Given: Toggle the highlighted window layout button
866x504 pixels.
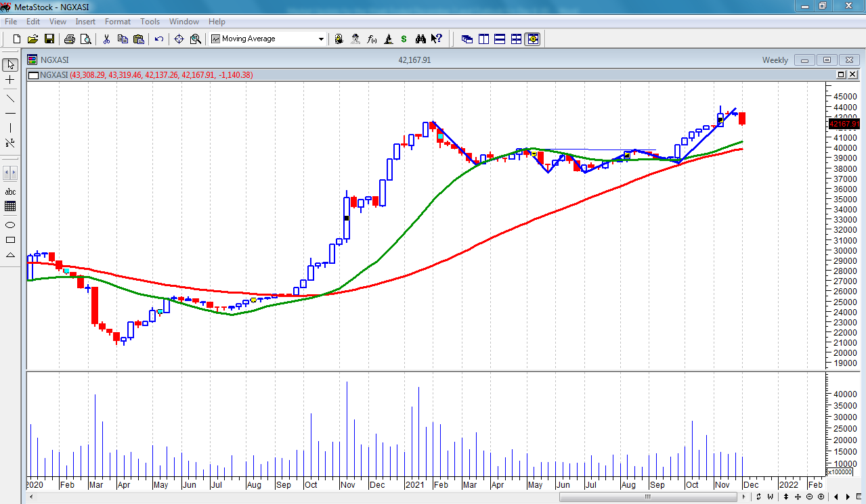Looking at the screenshot, I should [x=533, y=39].
